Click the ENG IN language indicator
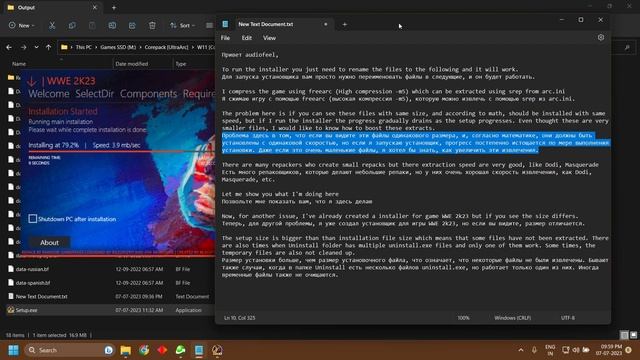Screen dimensions: 640x360 (x=550, y=350)
